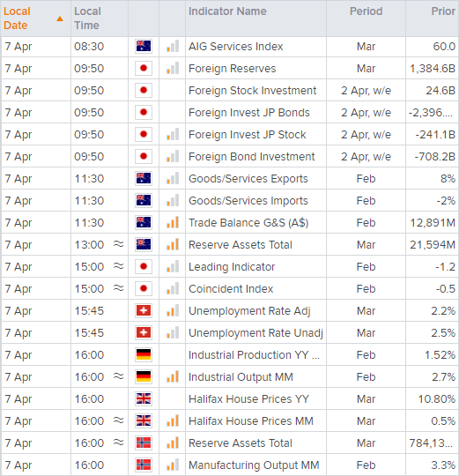The width and height of the screenshot is (459, 476).
Task: Sort by Indicator Name column header
Action: point(227,11)
